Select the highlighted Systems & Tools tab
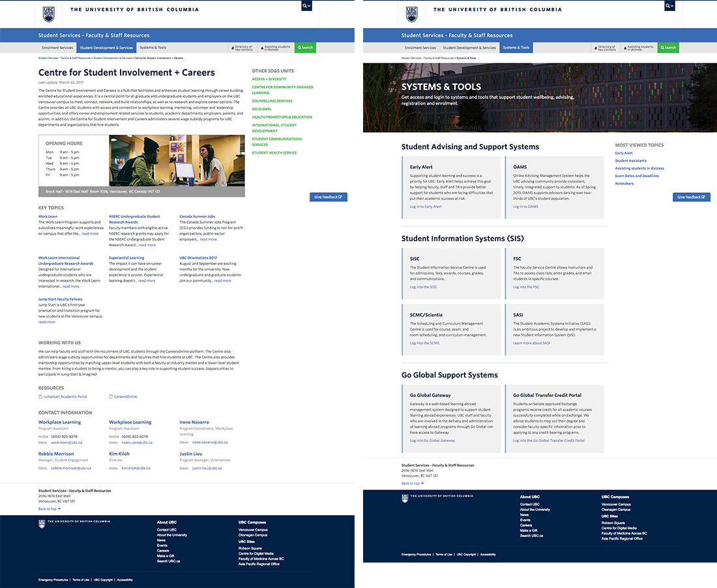 click(516, 48)
